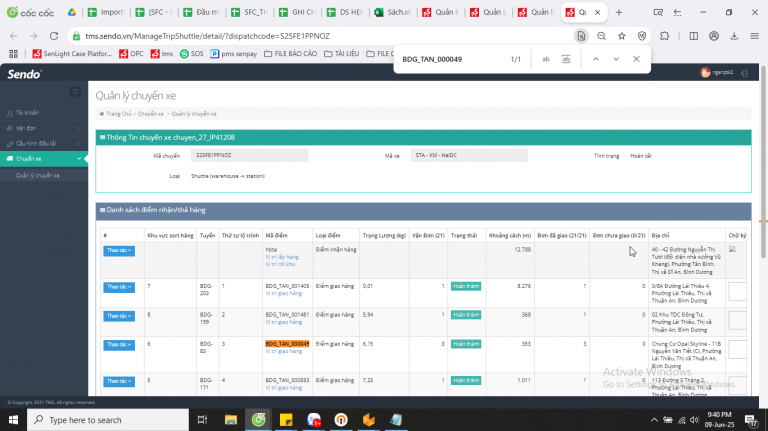Open the apps grid in bookmarks bar

(13, 54)
